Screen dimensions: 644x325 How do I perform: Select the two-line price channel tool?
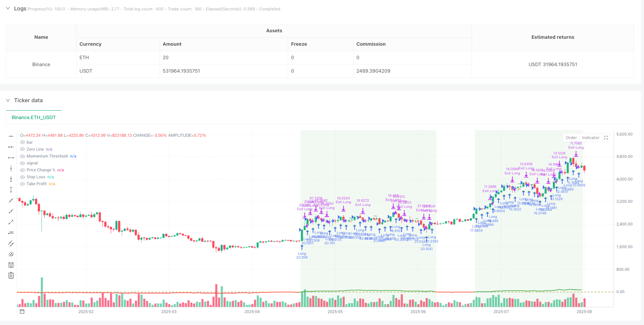[11, 244]
